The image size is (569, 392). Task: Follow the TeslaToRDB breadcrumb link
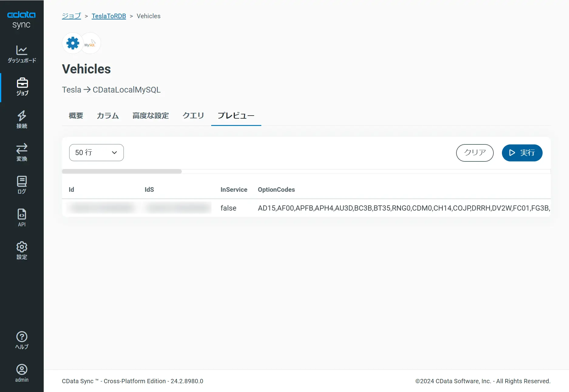click(x=109, y=16)
